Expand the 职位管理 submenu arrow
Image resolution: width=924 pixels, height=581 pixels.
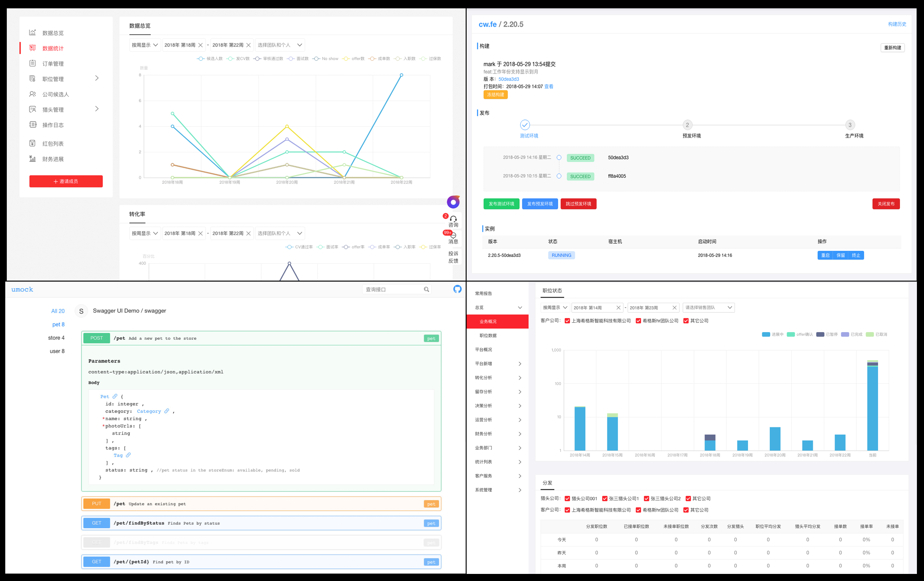tap(97, 78)
